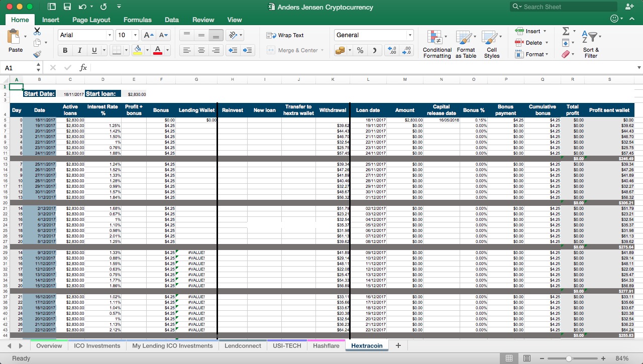Open Format as Table

point(466,44)
